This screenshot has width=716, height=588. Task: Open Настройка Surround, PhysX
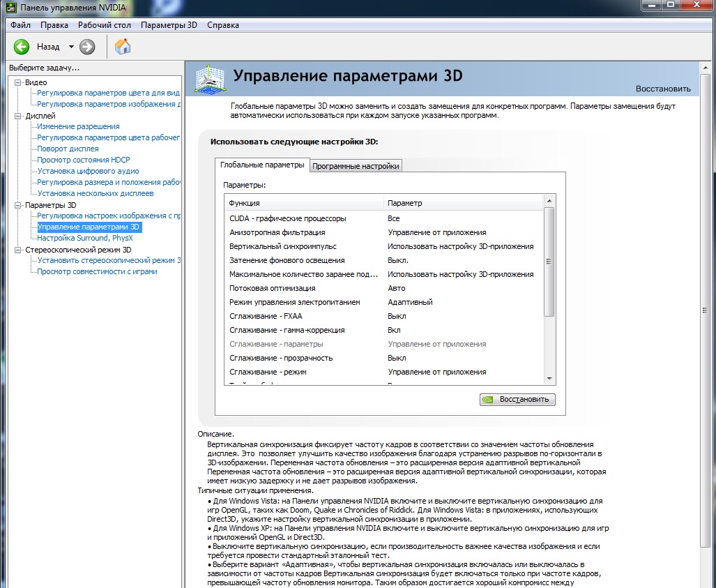(85, 238)
